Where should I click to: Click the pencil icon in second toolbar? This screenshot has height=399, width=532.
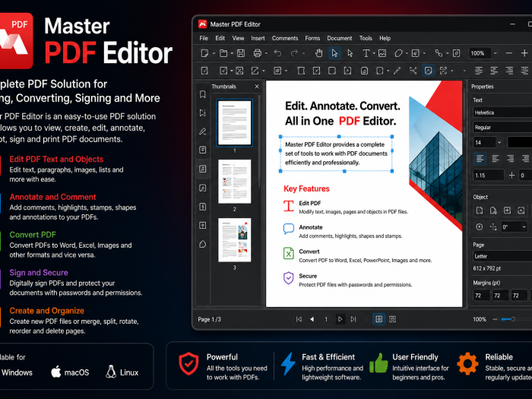(397, 71)
